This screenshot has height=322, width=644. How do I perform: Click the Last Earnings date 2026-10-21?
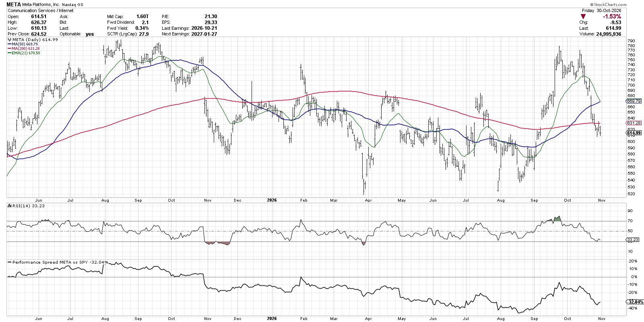[x=204, y=28]
